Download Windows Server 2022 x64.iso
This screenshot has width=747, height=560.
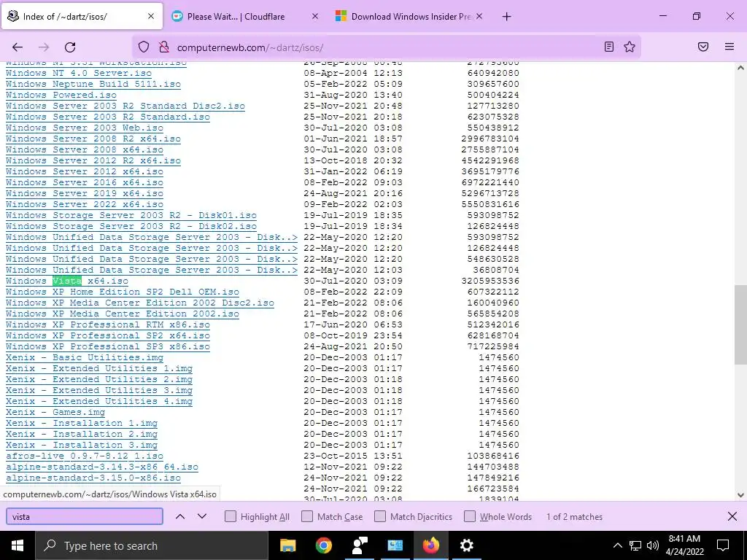85,204
